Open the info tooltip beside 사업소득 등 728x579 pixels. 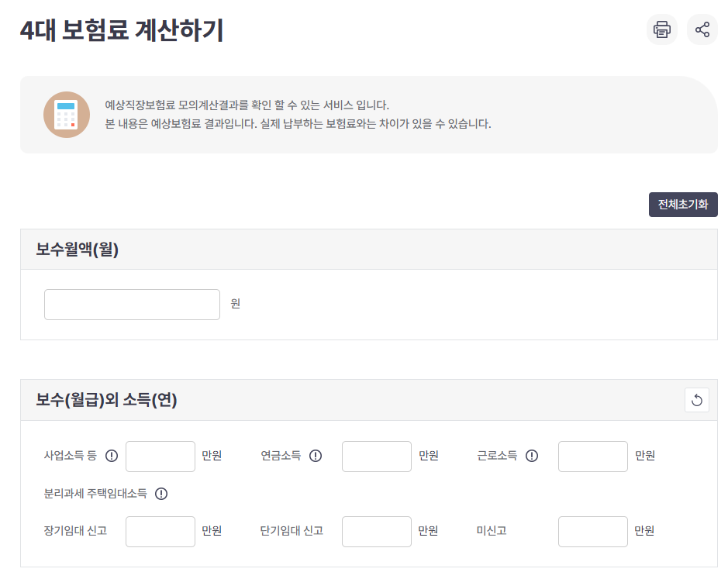[x=112, y=457]
